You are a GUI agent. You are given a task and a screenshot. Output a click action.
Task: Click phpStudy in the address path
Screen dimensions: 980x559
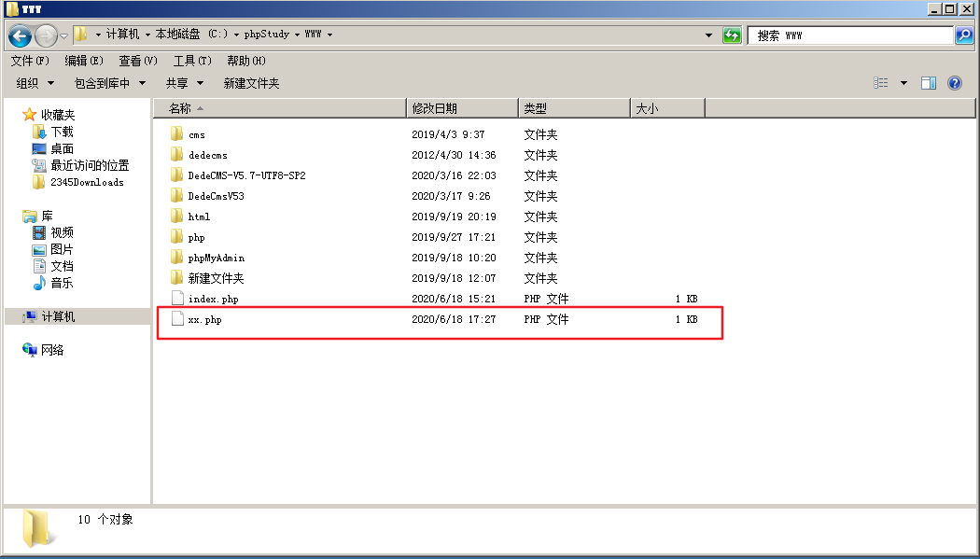(266, 35)
